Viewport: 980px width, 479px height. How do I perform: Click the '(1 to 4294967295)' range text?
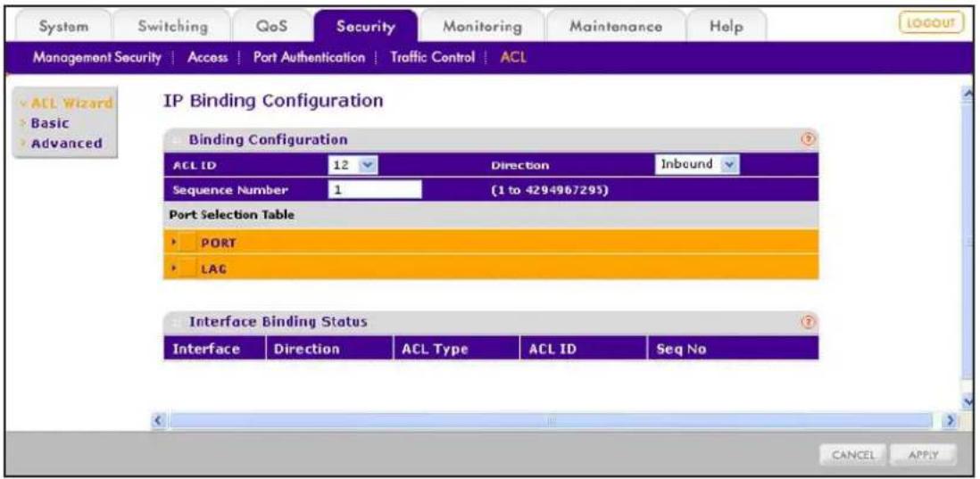pyautogui.click(x=550, y=190)
